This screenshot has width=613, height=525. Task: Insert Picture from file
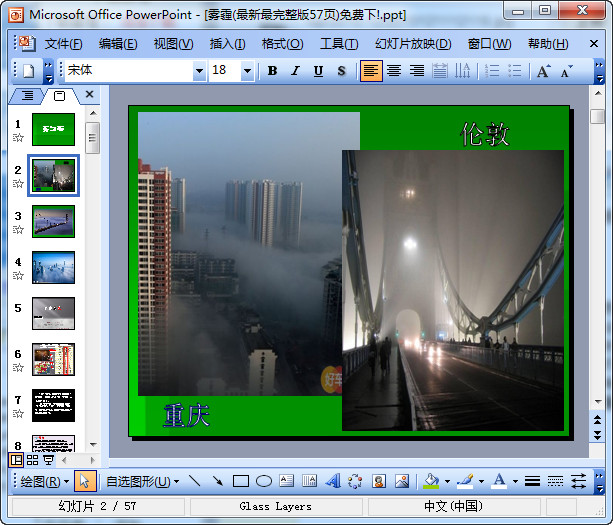click(x=402, y=481)
